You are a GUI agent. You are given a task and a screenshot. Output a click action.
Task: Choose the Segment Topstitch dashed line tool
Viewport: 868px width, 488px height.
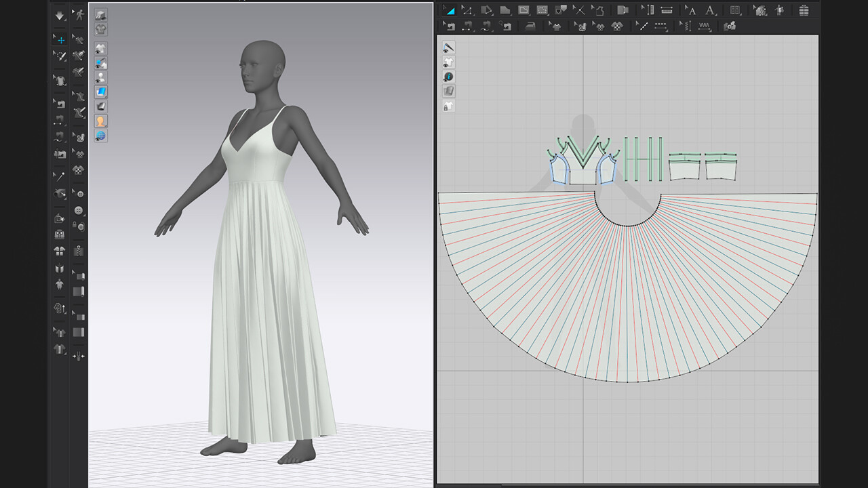(x=660, y=26)
